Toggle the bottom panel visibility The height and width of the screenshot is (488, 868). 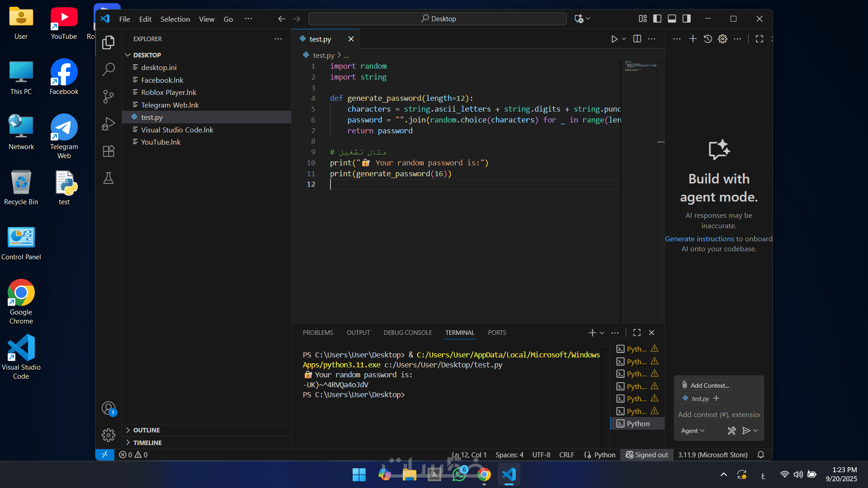pyautogui.click(x=672, y=19)
